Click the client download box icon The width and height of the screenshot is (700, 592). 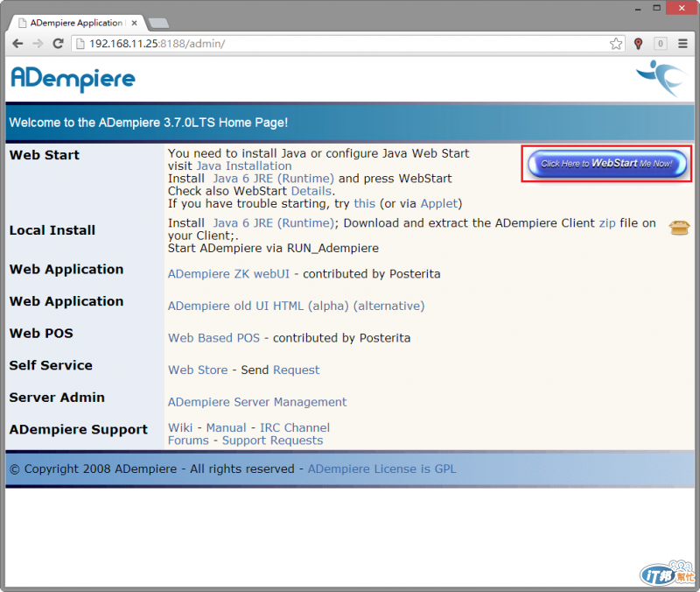coord(680,228)
